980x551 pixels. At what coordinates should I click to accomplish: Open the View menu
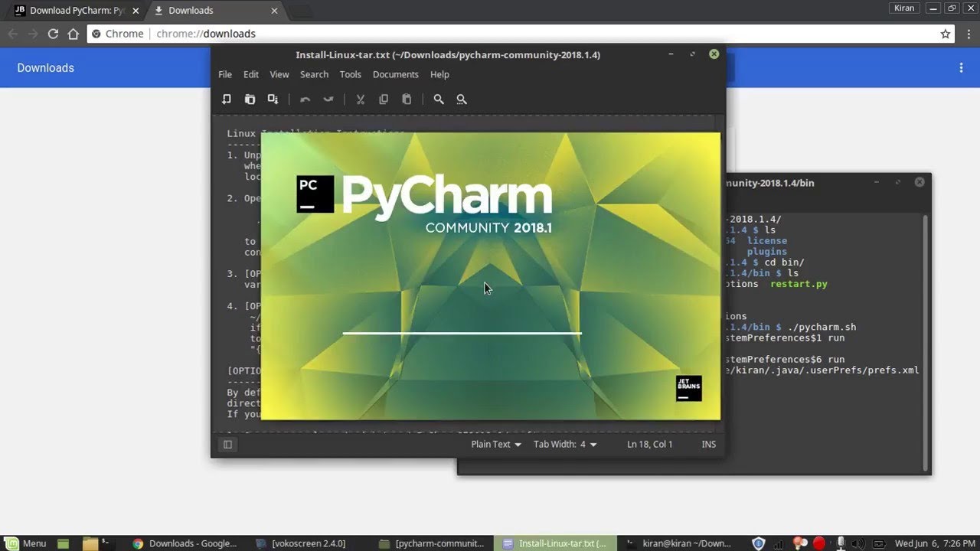pyautogui.click(x=279, y=74)
